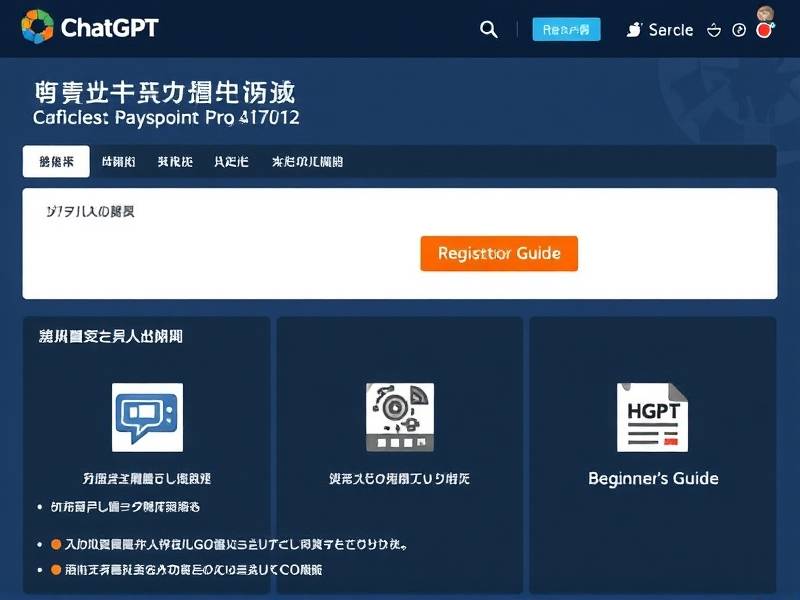
Task: Click the Sarcle text in header
Action: coord(670,30)
